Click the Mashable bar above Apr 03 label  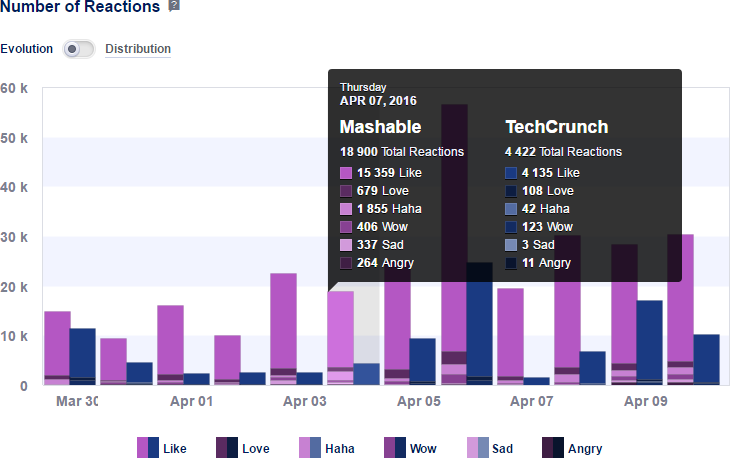click(x=284, y=329)
